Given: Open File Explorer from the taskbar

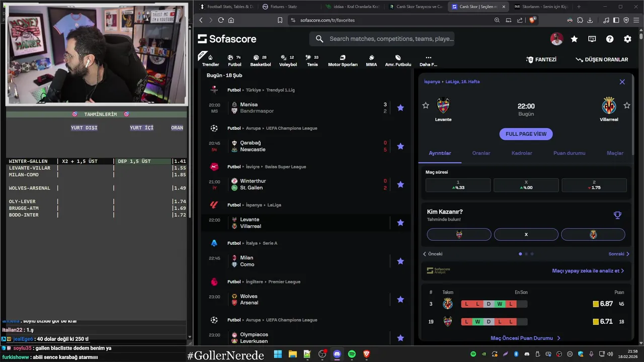Looking at the screenshot, I should tap(292, 354).
